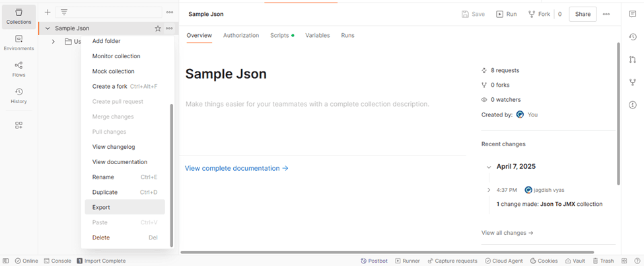The width and height of the screenshot is (644, 266).
Task: Click Export in the context menu
Action: [125, 207]
